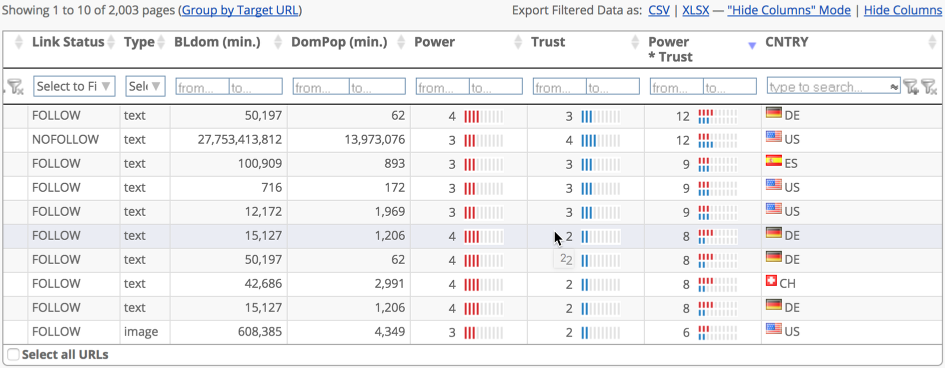This screenshot has width=945, height=377.
Task: Enable "Hide Columns" Mode link
Action: [789, 10]
